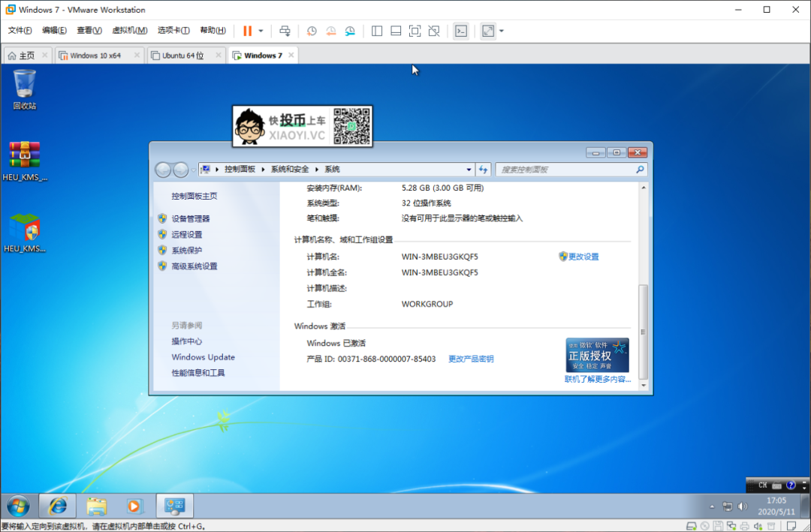Show or hide the library panel
The image size is (811, 532).
pyautogui.click(x=375, y=31)
